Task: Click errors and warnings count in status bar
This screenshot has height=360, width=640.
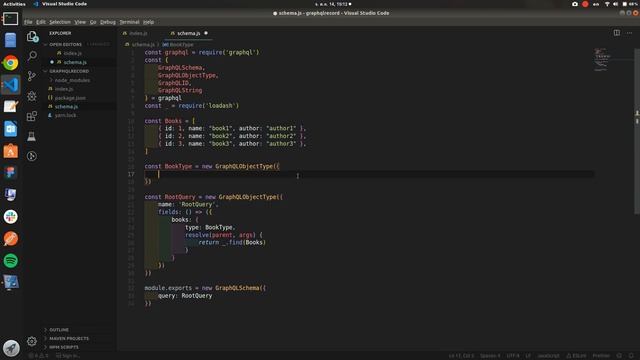Action: (x=38, y=356)
